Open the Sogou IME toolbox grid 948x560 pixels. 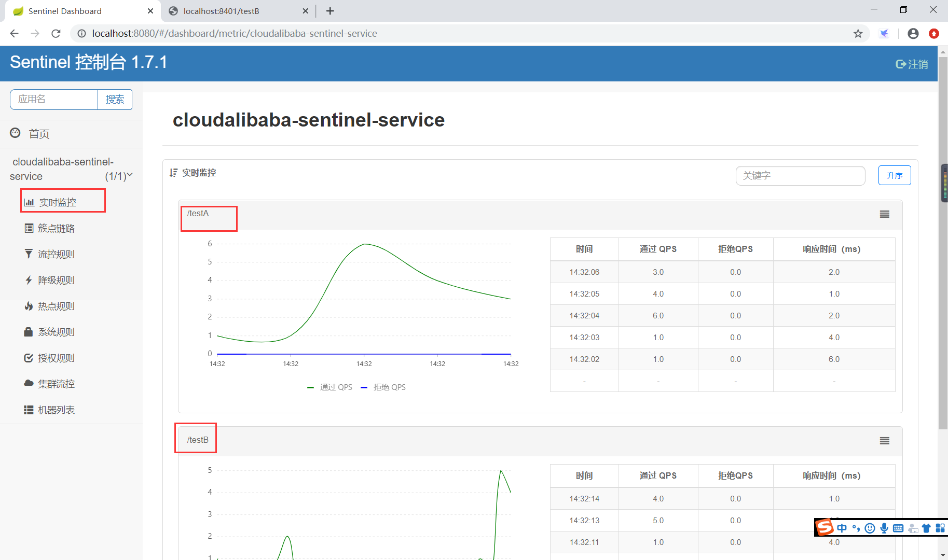pyautogui.click(x=940, y=528)
